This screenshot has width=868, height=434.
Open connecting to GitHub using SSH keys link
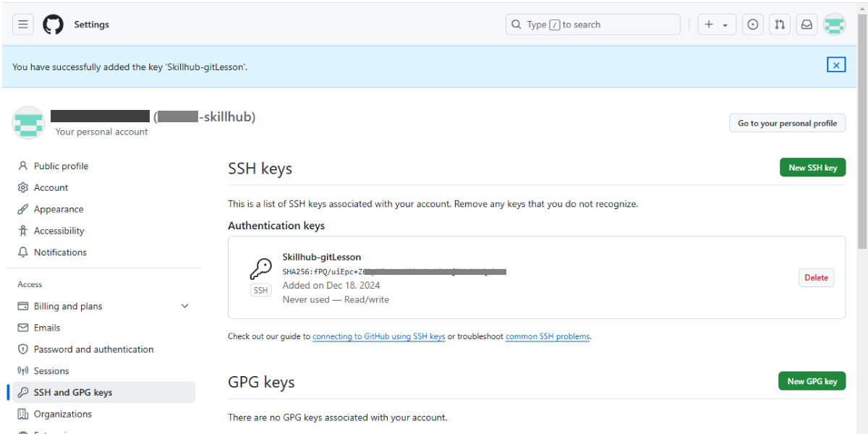(x=379, y=336)
